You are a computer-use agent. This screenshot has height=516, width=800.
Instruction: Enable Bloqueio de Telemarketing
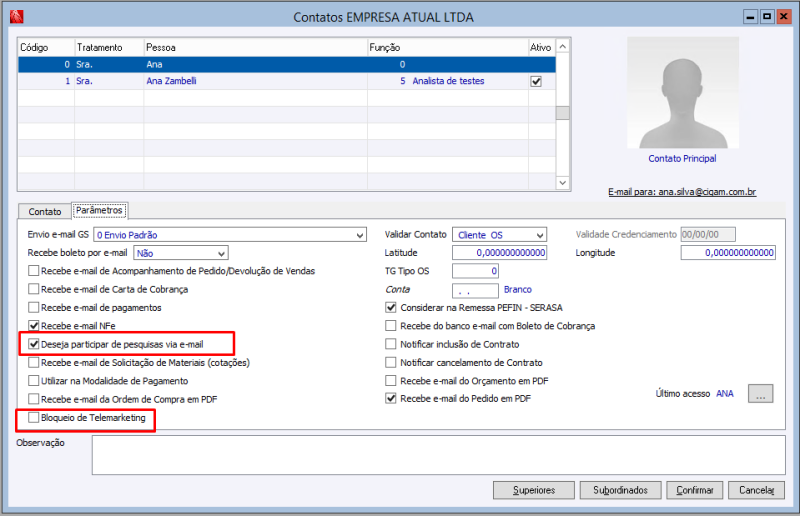click(x=34, y=417)
